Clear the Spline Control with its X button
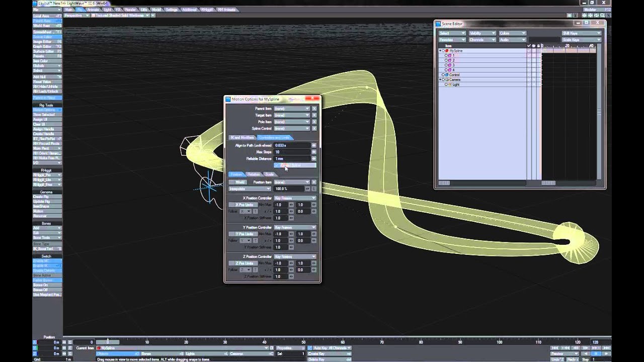 [314, 128]
